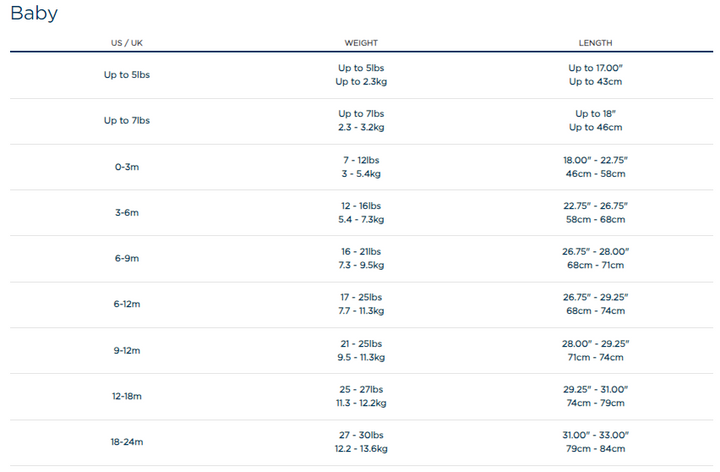Click the 12 - 16lbs weight cell
Viewport: 720px width, 472px height.
[x=361, y=206]
